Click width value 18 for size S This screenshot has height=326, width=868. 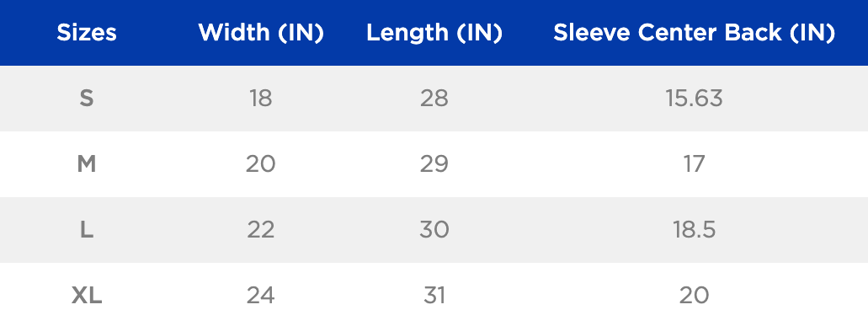(x=261, y=99)
